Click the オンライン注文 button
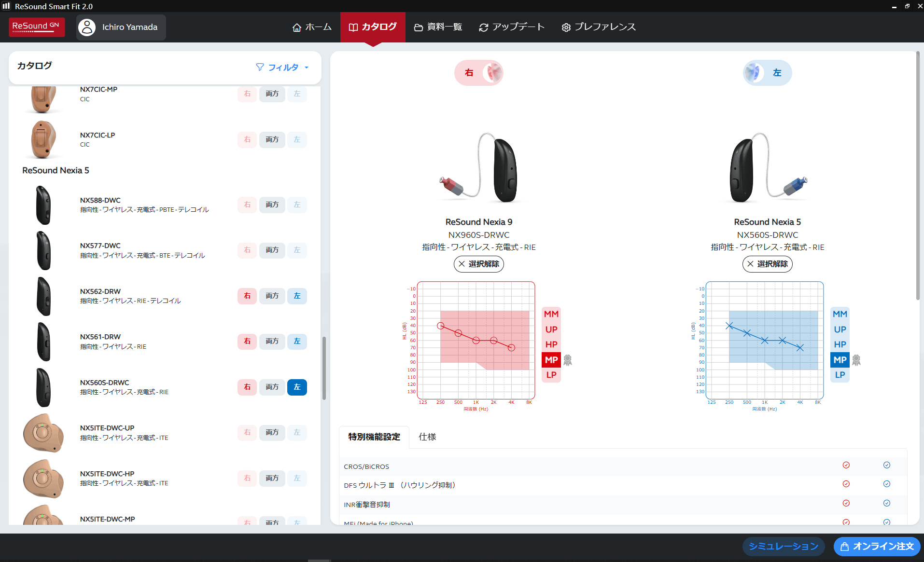This screenshot has height=562, width=924. 877,546
